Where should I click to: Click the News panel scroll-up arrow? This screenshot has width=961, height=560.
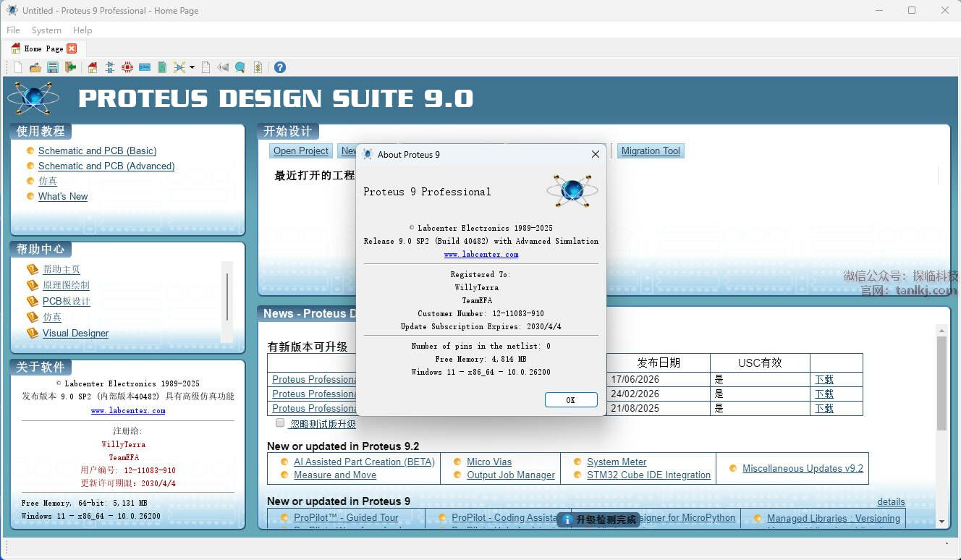(941, 331)
